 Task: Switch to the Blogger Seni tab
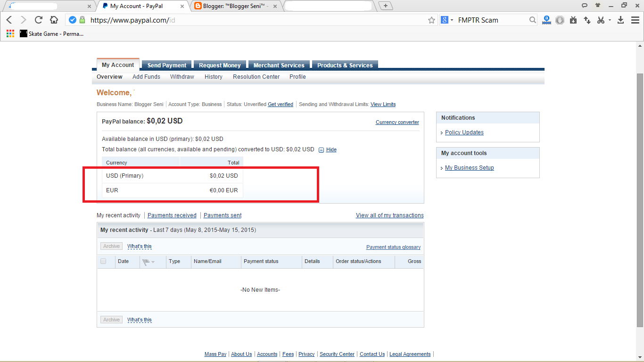[x=235, y=6]
